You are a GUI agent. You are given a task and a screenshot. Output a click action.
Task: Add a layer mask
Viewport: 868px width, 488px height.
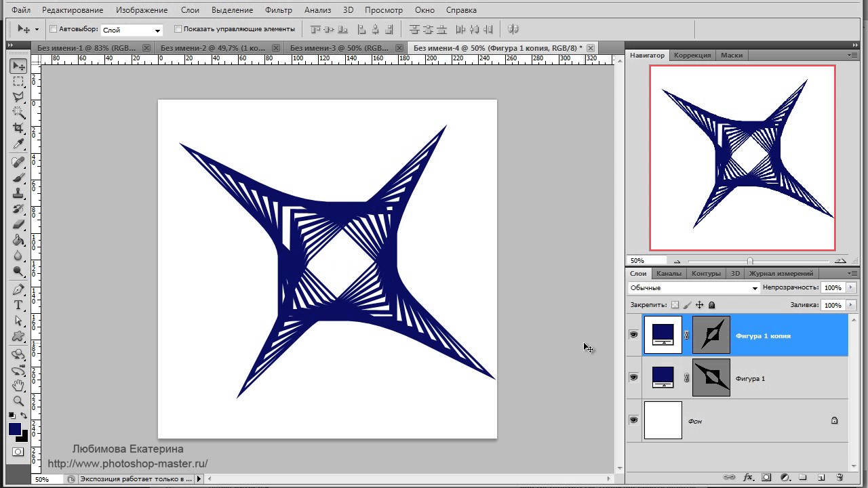point(767,477)
